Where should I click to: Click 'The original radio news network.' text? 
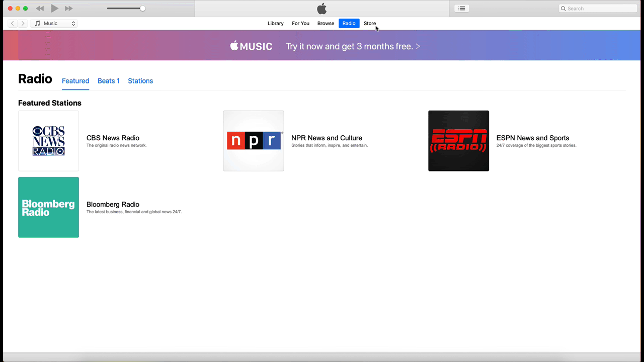point(116,146)
